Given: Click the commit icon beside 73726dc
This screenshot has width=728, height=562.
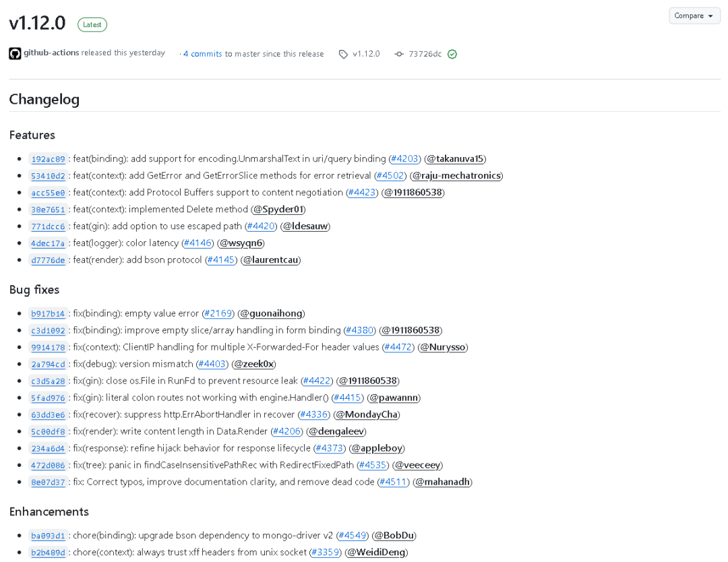Looking at the screenshot, I should point(399,54).
